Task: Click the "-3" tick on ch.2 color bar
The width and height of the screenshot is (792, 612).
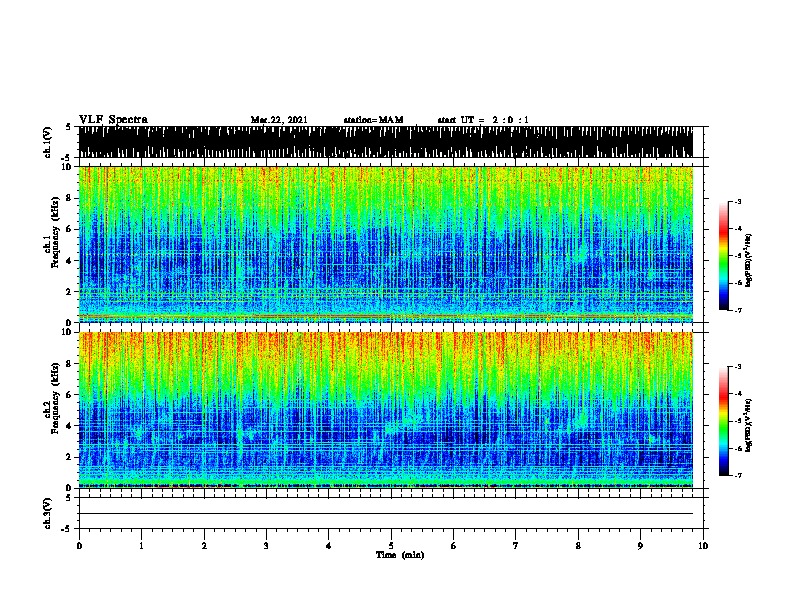Action: [737, 367]
